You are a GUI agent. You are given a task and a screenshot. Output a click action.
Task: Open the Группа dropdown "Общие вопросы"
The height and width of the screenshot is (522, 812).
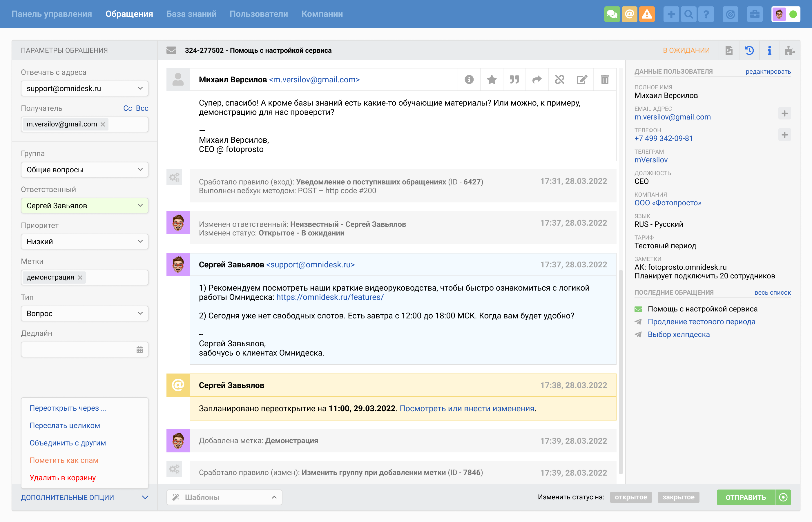84,169
